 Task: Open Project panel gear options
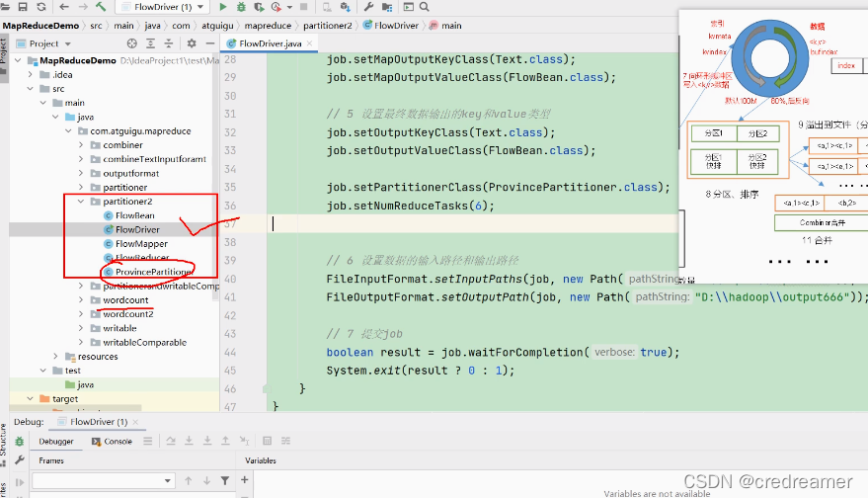pyautogui.click(x=192, y=43)
